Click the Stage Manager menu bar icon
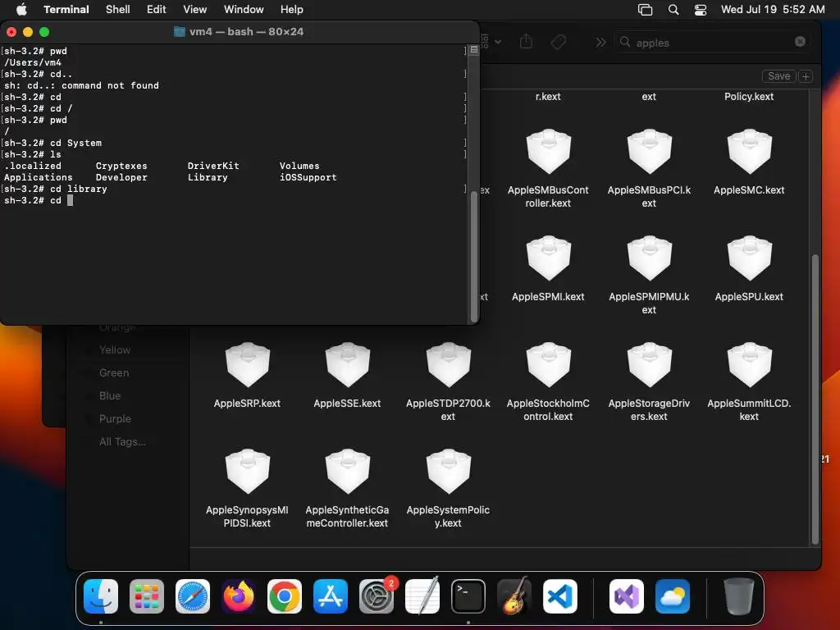Screen dimensions: 840x630 [645, 10]
